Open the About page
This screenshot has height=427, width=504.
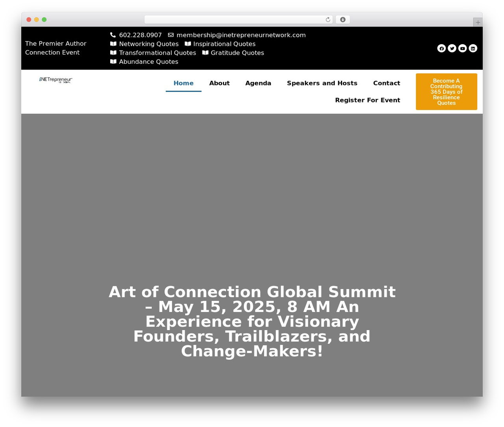219,83
